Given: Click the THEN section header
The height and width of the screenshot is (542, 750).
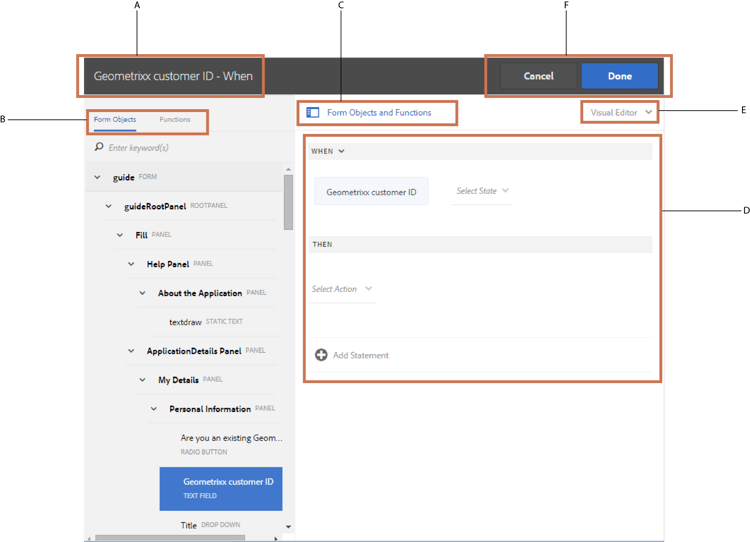Looking at the screenshot, I should pyautogui.click(x=480, y=244).
